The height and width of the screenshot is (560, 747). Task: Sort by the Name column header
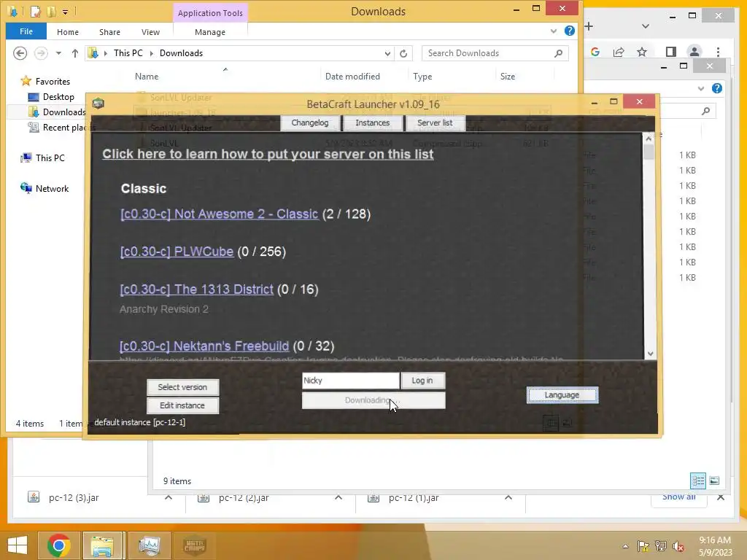pyautogui.click(x=147, y=76)
